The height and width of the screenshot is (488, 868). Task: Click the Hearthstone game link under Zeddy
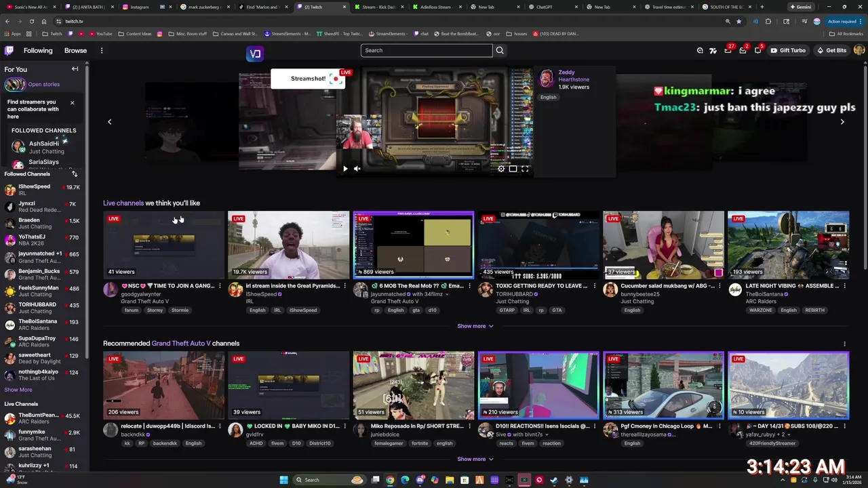click(574, 79)
